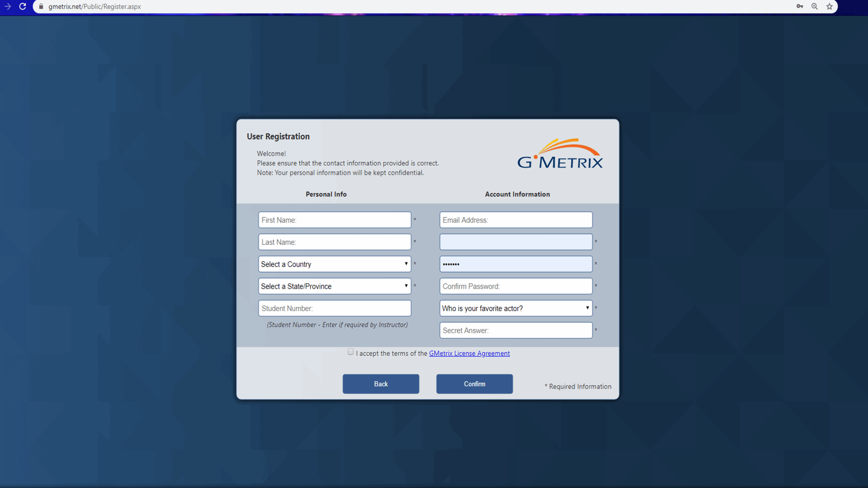
Task: Click the browser reload icon
Action: tap(22, 6)
